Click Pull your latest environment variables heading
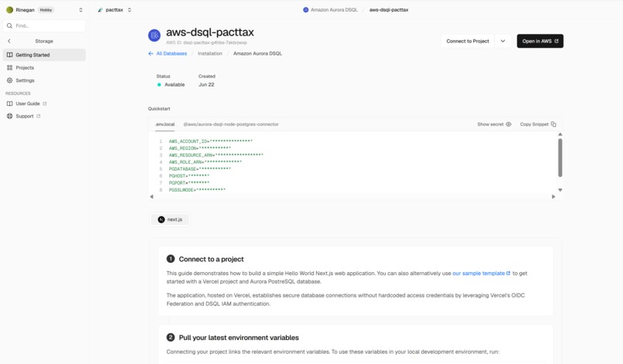This screenshot has height=364, width=623. 239,338
